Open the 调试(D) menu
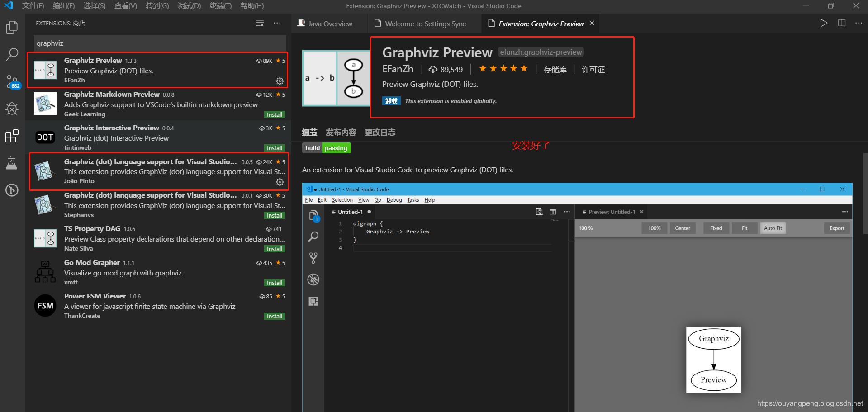This screenshot has width=868, height=412. click(189, 6)
